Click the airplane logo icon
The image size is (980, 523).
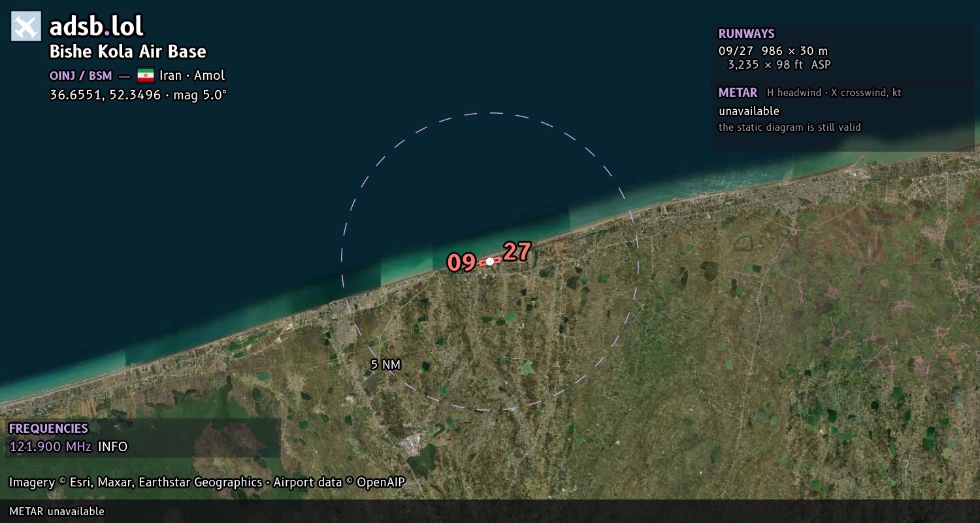tap(26, 26)
